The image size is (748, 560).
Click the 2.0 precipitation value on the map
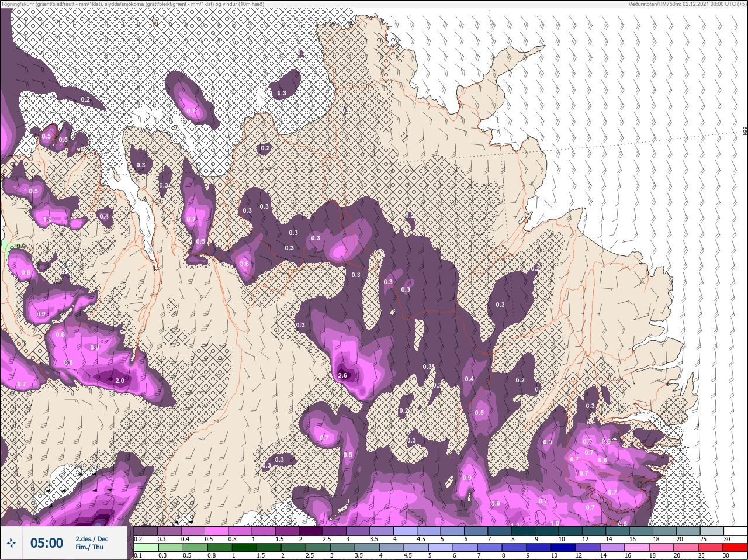(120, 381)
